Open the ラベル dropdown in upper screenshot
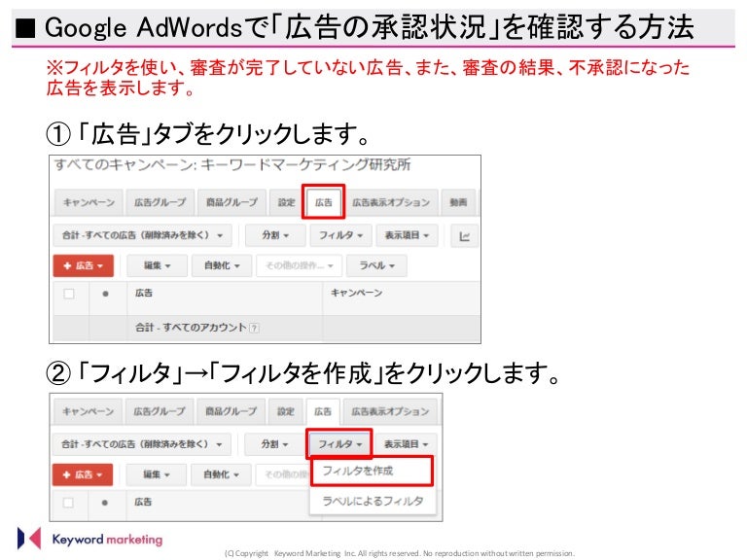 [x=376, y=265]
